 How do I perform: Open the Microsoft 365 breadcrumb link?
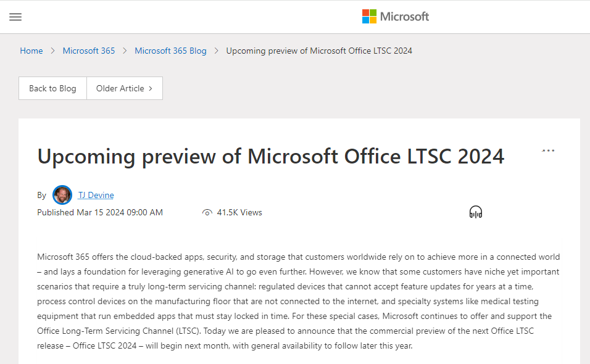pos(88,51)
